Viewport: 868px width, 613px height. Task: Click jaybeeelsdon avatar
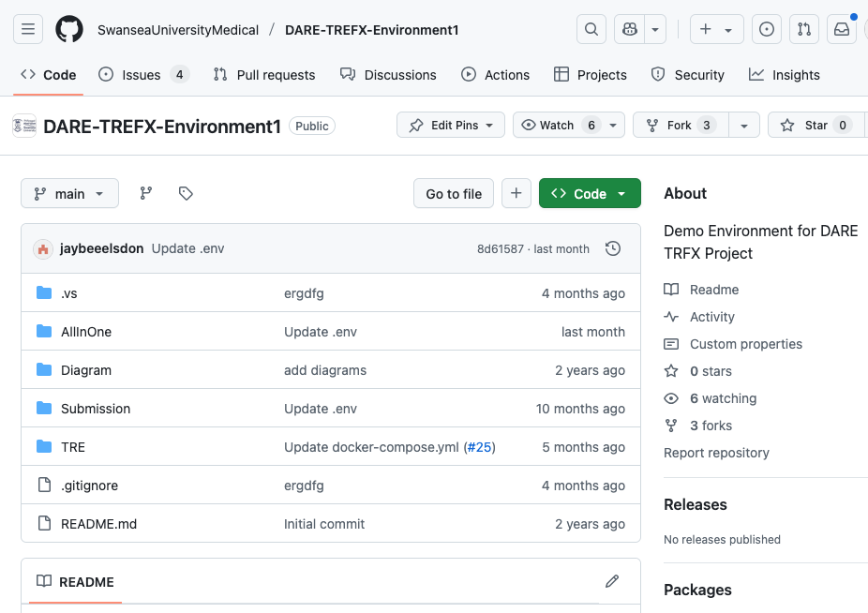(x=43, y=248)
